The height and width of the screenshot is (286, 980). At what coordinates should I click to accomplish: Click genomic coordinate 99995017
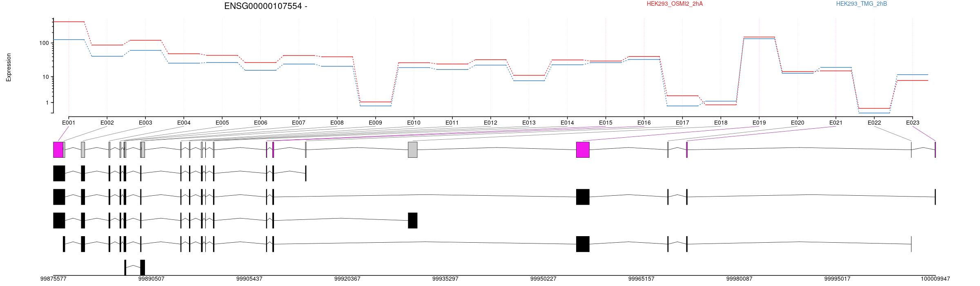click(x=837, y=279)
